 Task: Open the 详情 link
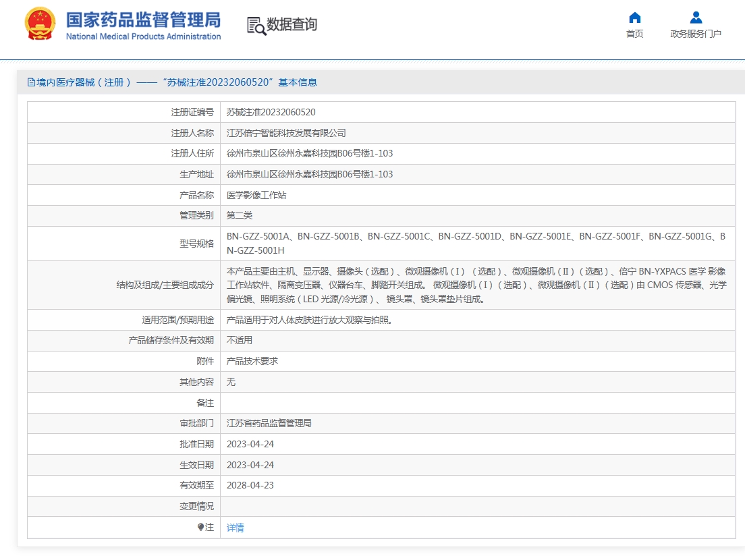point(236,528)
